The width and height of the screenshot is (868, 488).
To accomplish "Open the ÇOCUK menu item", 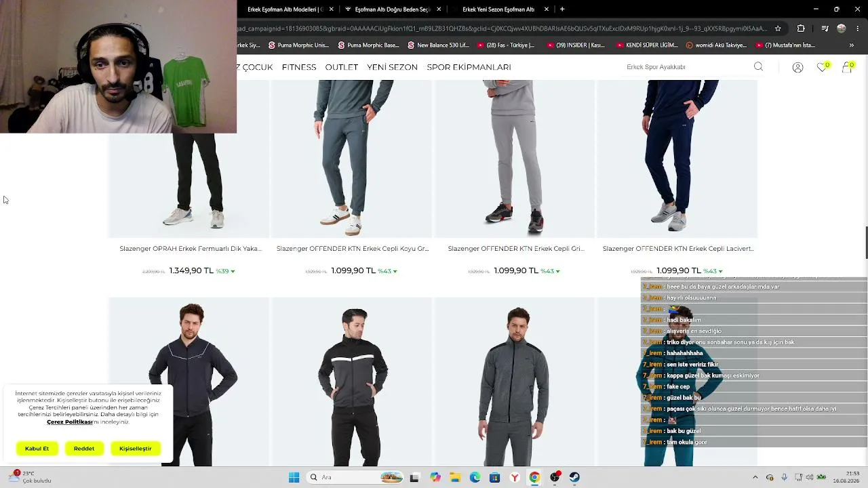I will [257, 67].
